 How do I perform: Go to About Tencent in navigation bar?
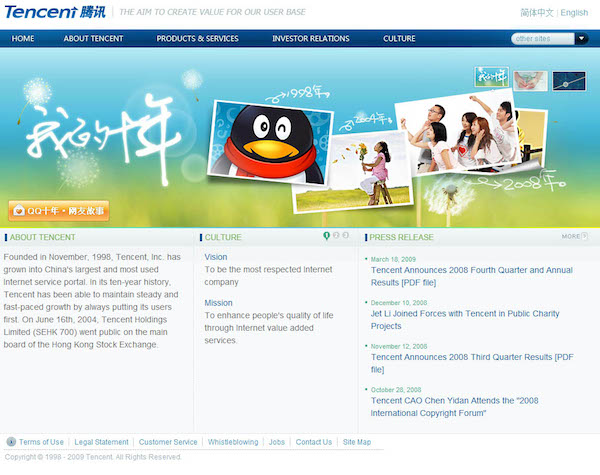click(93, 39)
